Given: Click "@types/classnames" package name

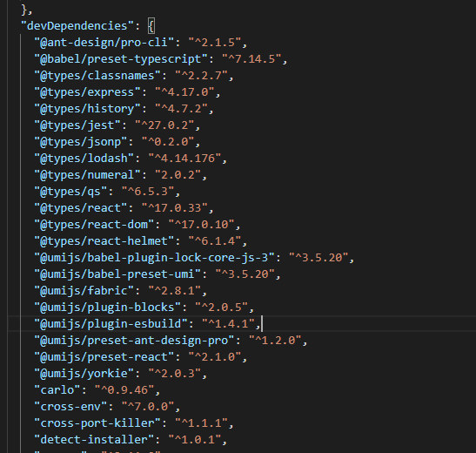Looking at the screenshot, I should pos(97,75).
